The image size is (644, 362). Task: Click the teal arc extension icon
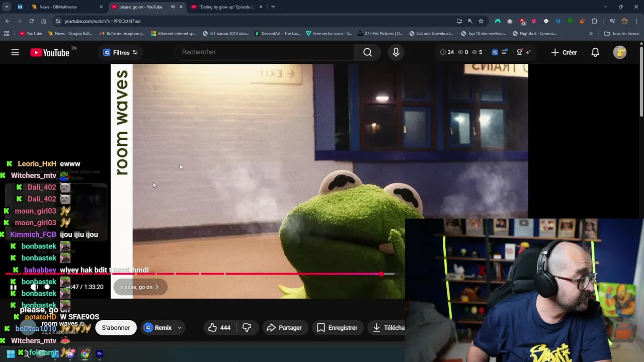tap(498, 21)
